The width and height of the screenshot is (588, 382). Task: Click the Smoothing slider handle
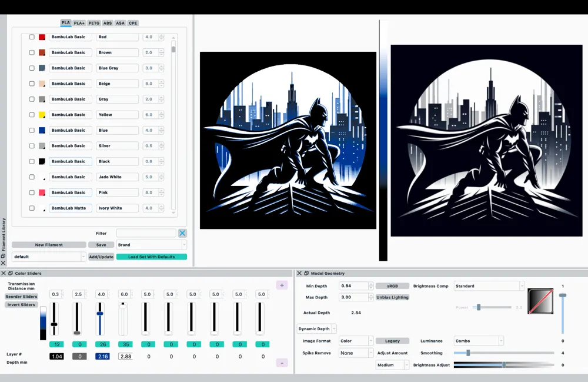click(x=468, y=353)
